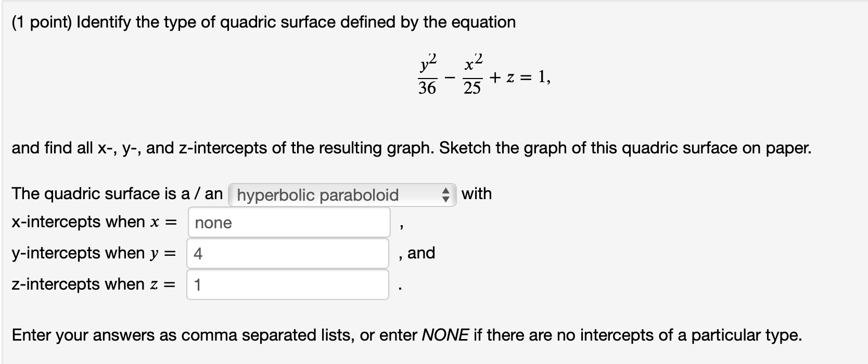Select the text 'none' in x-intercepts
The height and width of the screenshot is (364, 868).
(x=212, y=224)
